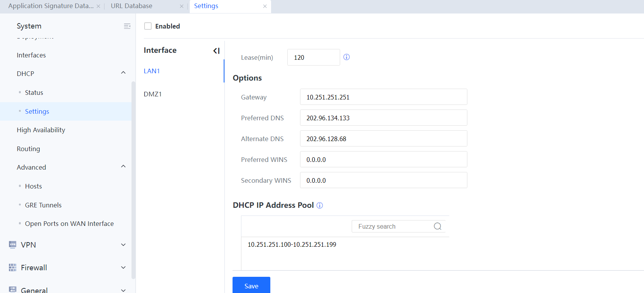This screenshot has width=644, height=293.
Task: Collapse the System sidebar menu icon
Action: tap(127, 26)
